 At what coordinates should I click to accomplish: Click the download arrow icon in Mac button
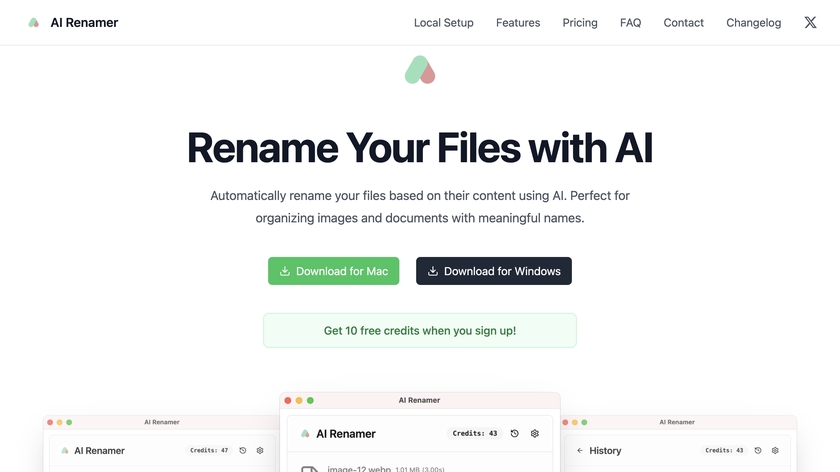click(x=285, y=271)
